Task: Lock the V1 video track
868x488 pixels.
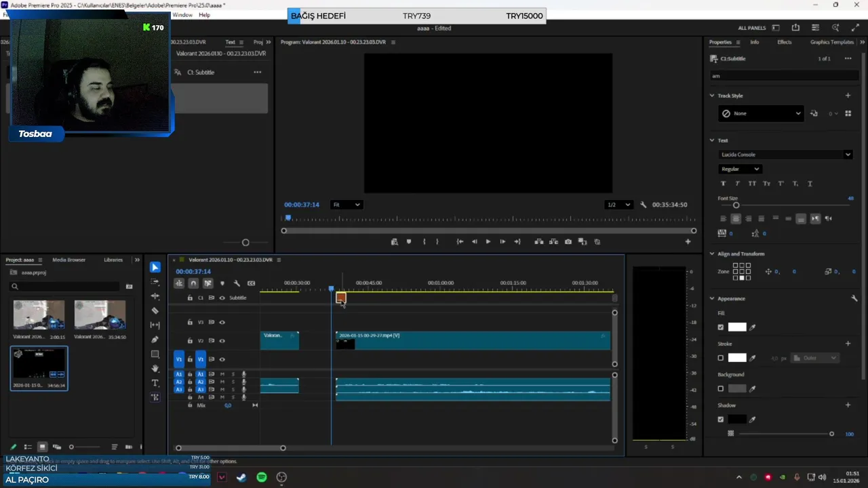Action: tap(190, 359)
